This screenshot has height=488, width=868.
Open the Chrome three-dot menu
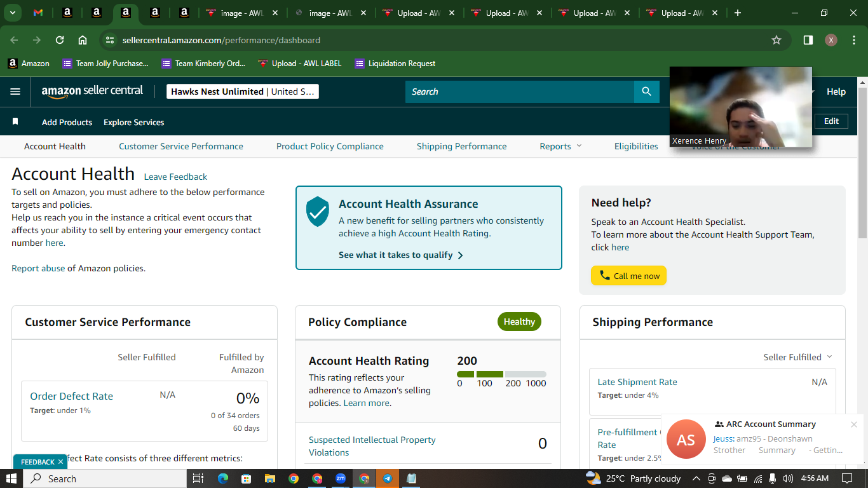(x=853, y=40)
